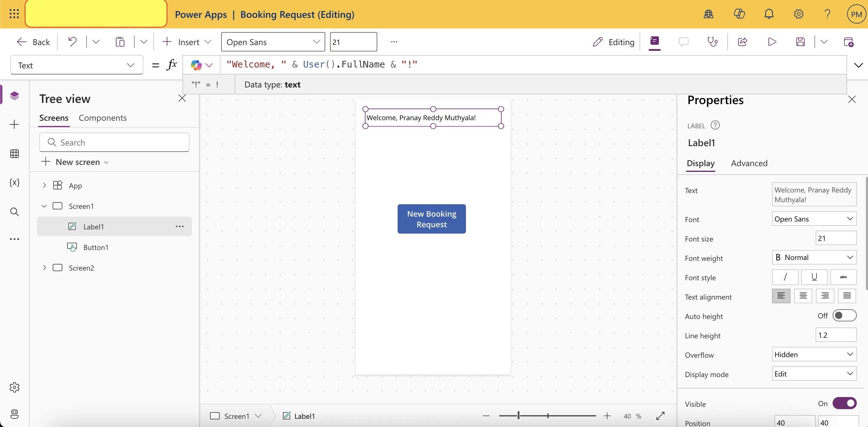
Task: Click the Play/Preview app icon
Action: click(x=773, y=41)
